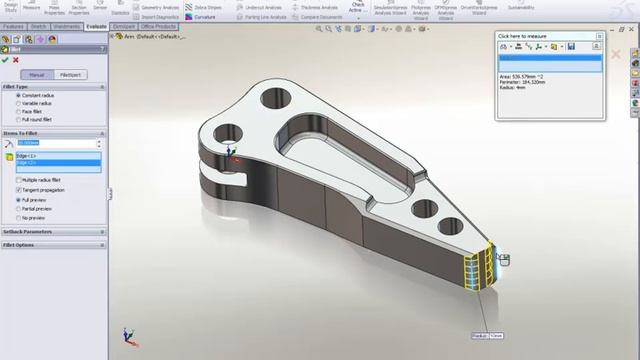Open Parting Line Analysis
This screenshot has height=360, width=640.
[x=261, y=17]
